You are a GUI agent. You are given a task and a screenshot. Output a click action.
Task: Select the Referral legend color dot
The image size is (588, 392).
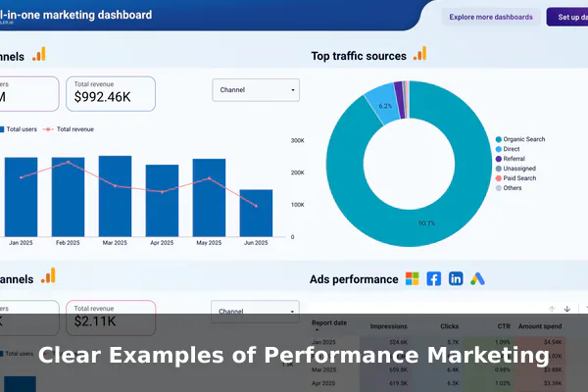[x=499, y=159]
